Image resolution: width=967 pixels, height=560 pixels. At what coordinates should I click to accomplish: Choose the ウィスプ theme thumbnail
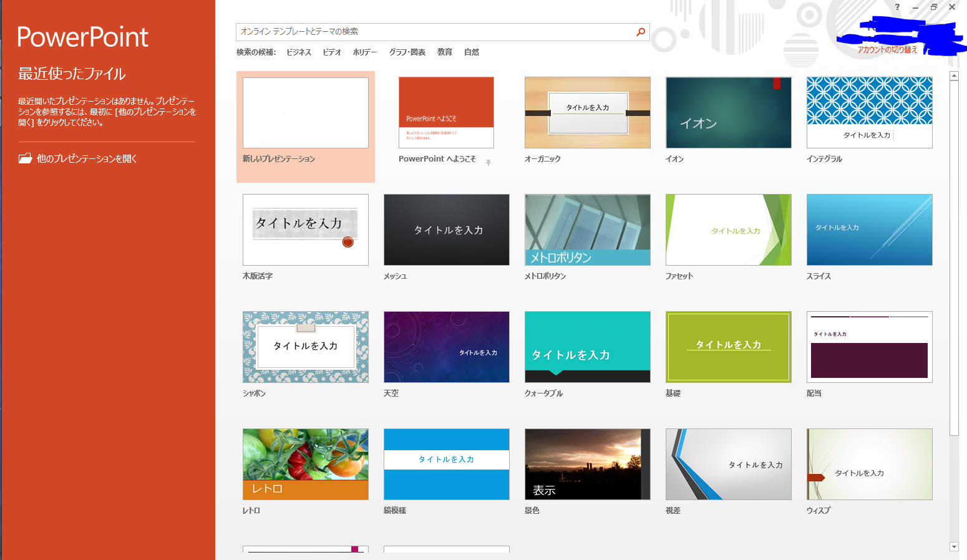pos(870,465)
